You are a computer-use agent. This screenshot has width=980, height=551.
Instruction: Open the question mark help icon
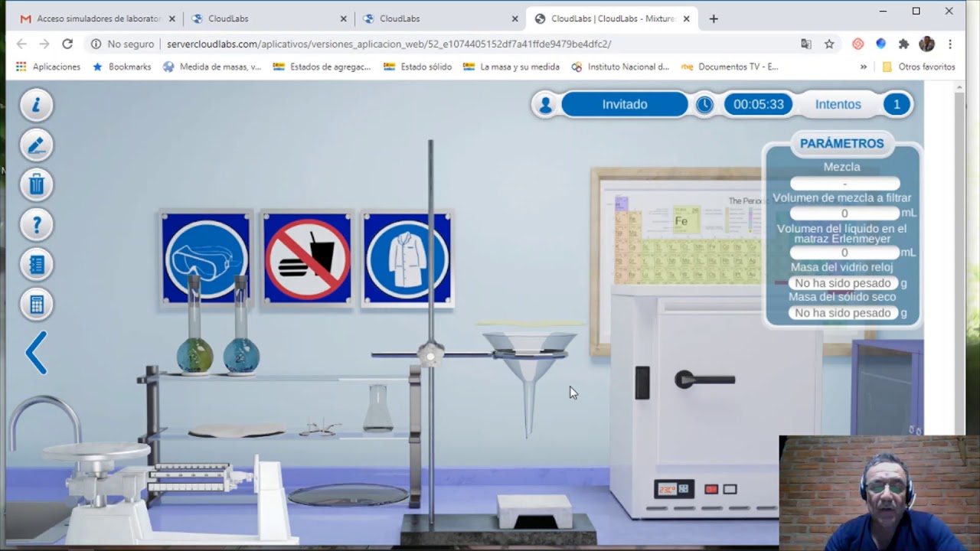pos(36,225)
